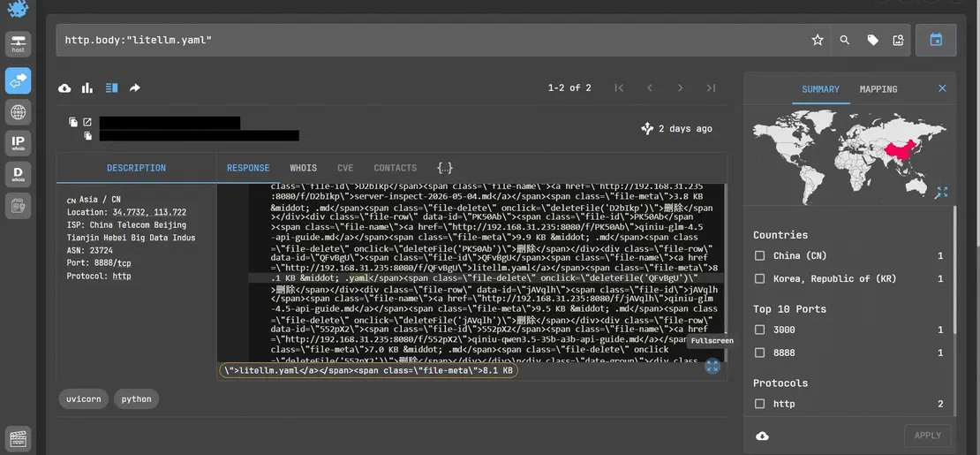
Task: Click the Top 10 Ports heading
Action: point(789,309)
